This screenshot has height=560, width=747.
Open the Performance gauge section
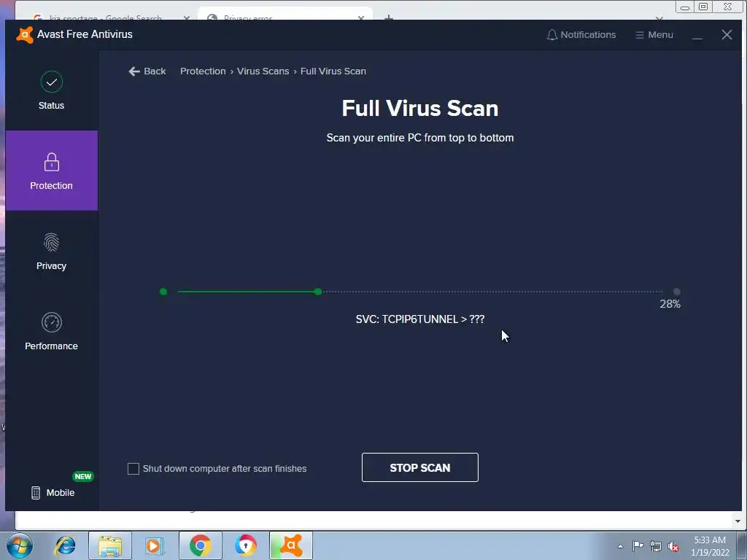point(52,332)
